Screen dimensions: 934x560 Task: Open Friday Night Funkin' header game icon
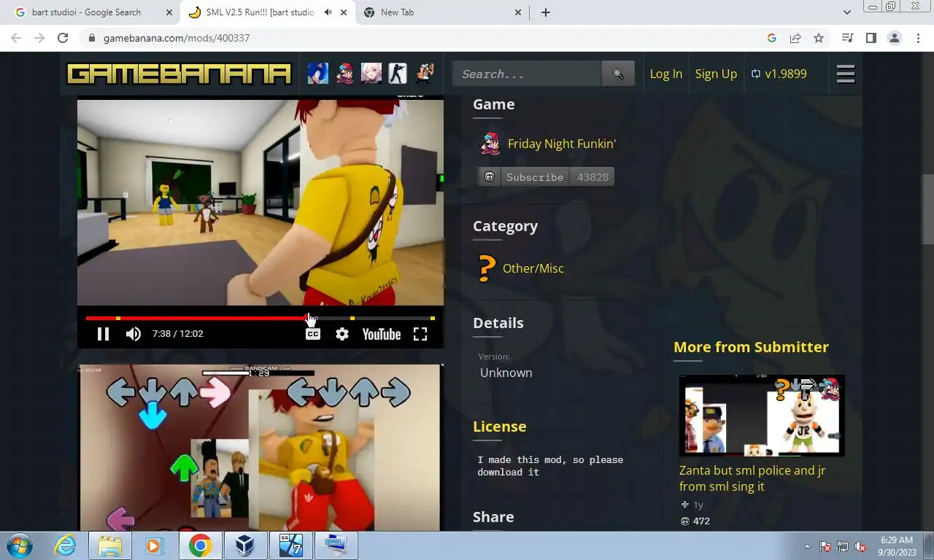(x=344, y=73)
